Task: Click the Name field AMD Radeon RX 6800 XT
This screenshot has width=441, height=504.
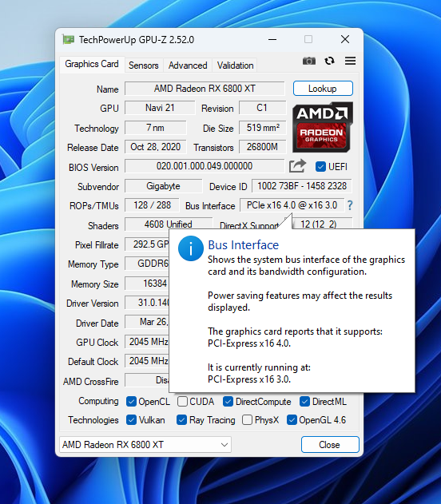Action: click(205, 89)
